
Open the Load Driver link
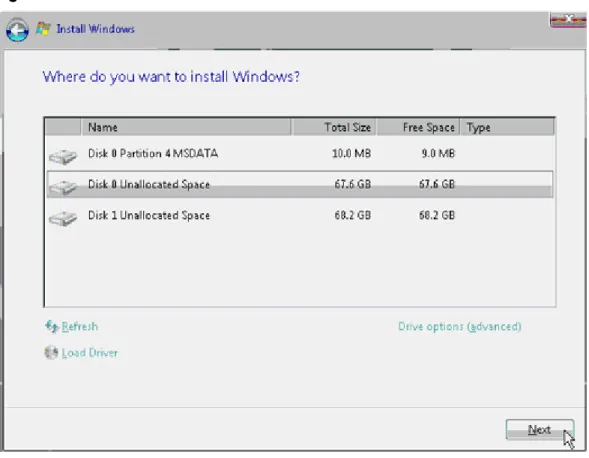(89, 353)
